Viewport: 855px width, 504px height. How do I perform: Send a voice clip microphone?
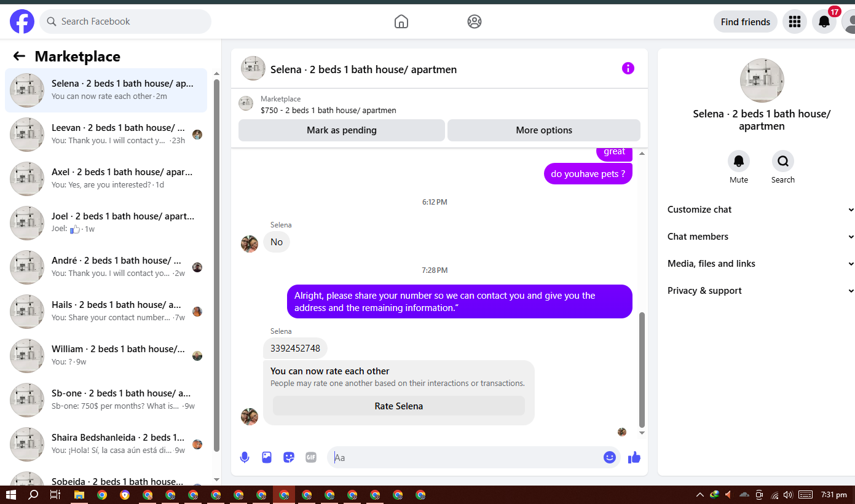245,457
